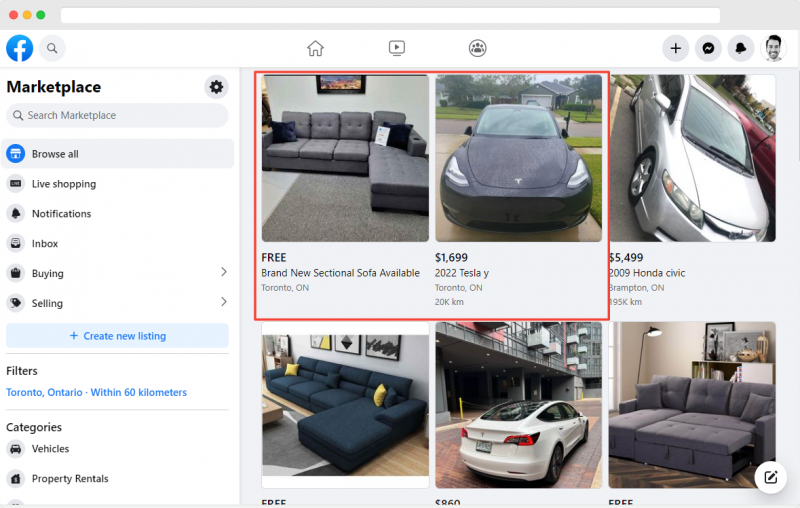Image resolution: width=800 pixels, height=508 pixels.
Task: Click the '195K km' mileage text
Action: pos(625,302)
